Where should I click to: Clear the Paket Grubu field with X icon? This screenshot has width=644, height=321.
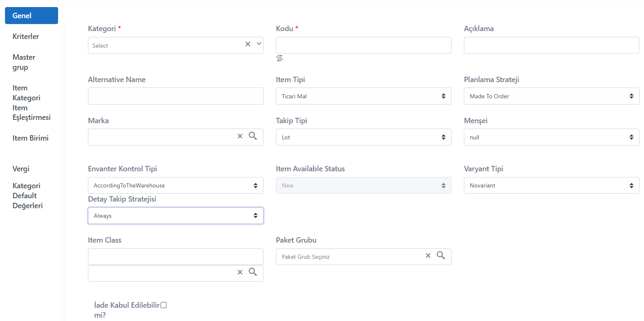pos(428,255)
